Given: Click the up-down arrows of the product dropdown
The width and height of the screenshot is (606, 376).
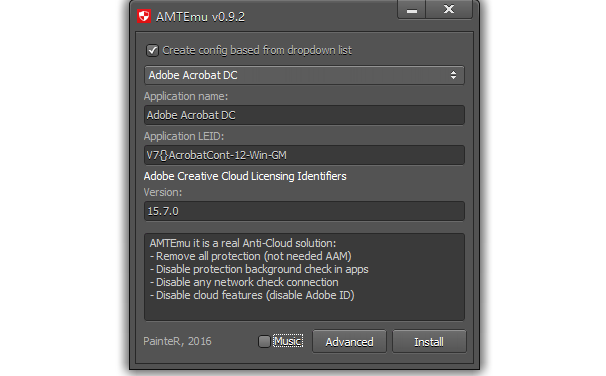Looking at the screenshot, I should 453,75.
